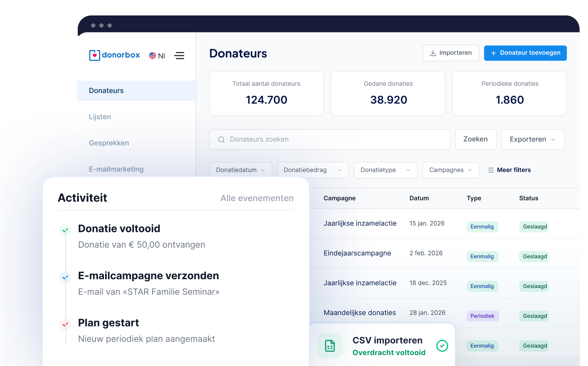The image size is (588, 366).
Task: Expand the Donatietype filter
Action: click(x=385, y=170)
